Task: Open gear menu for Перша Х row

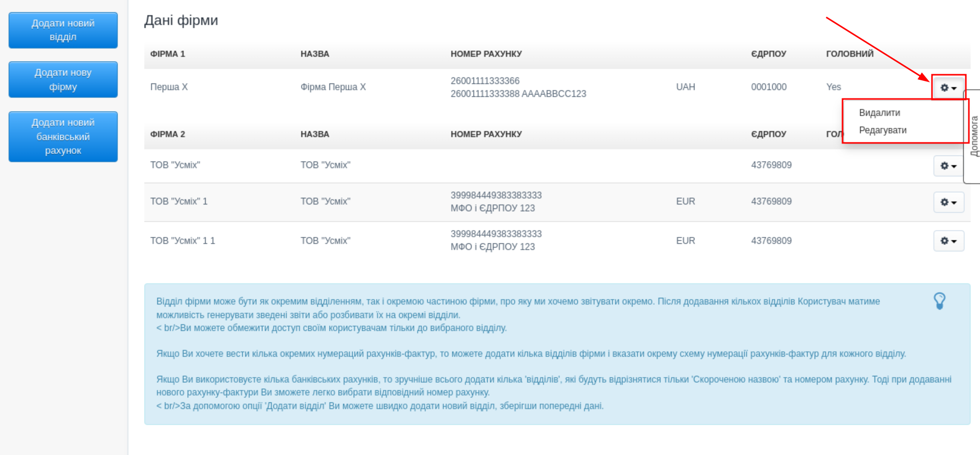Action: (x=948, y=87)
